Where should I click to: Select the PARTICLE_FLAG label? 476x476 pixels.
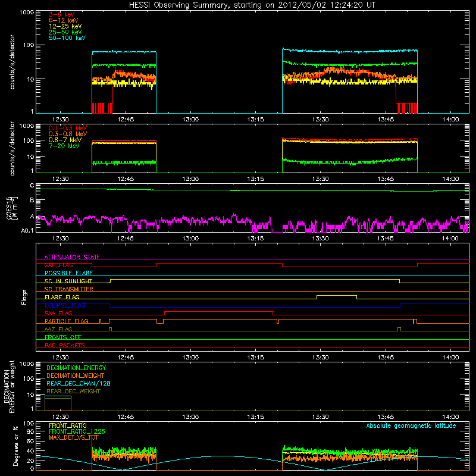[67, 321]
